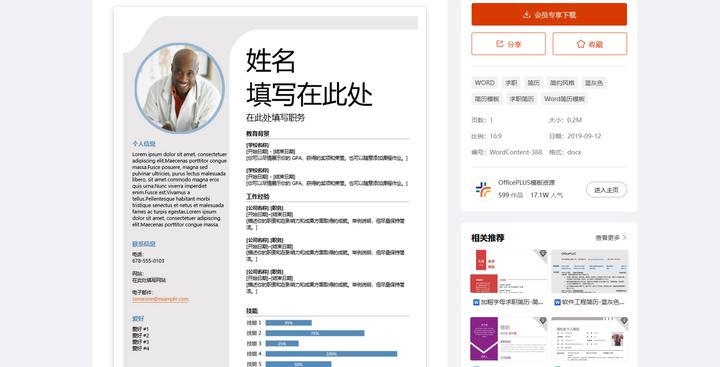The width and height of the screenshot is (720, 367).
Task: Open the red 加粗字母 resume thumbnail
Action: point(509,271)
